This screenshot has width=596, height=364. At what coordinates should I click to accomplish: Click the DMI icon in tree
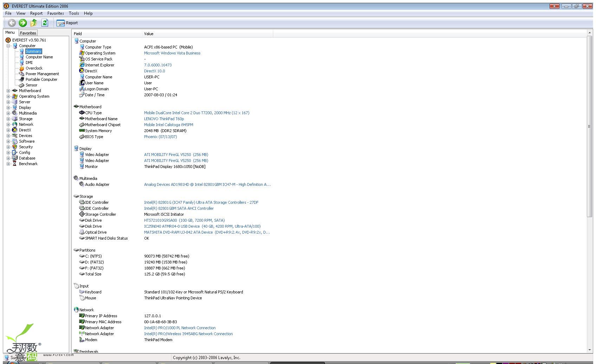click(22, 63)
